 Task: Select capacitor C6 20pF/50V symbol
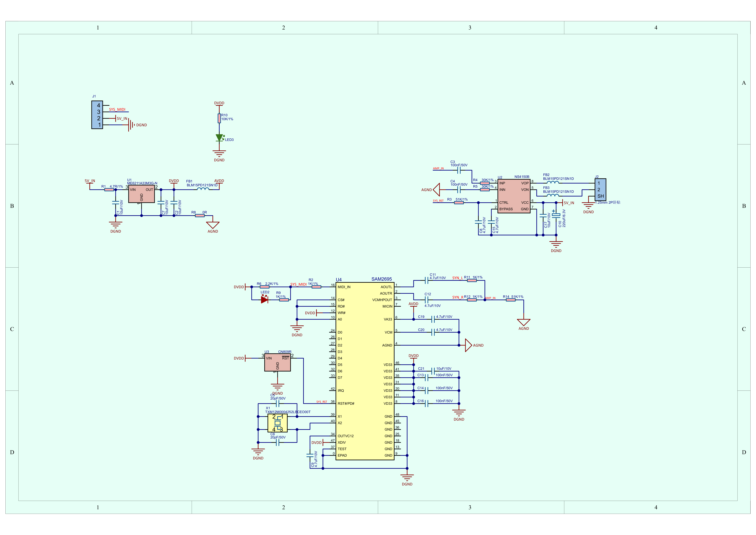click(278, 442)
